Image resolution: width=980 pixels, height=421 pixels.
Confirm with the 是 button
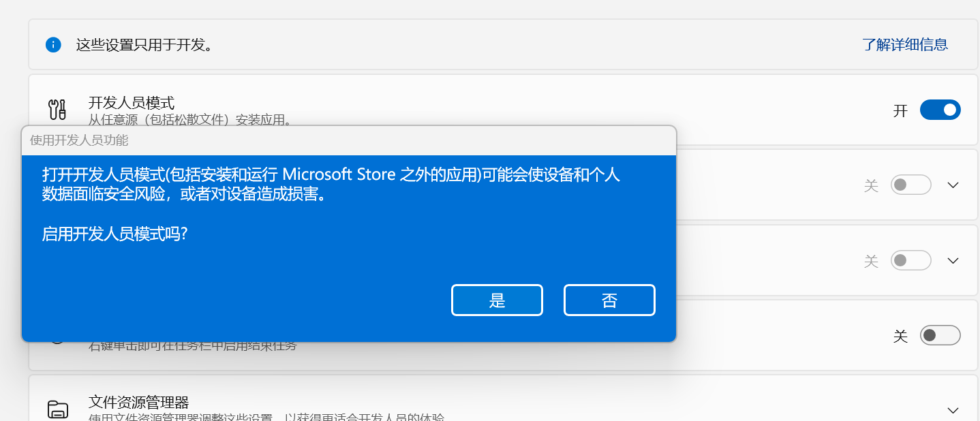497,300
